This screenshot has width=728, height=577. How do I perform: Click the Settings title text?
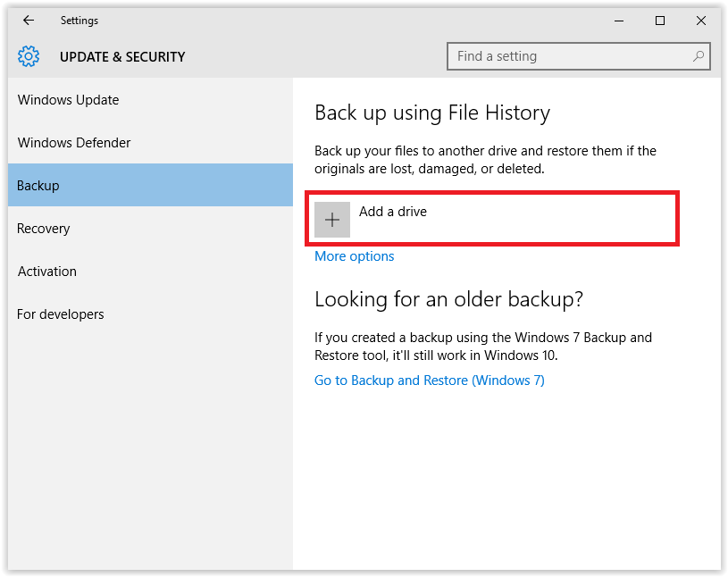pyautogui.click(x=79, y=21)
